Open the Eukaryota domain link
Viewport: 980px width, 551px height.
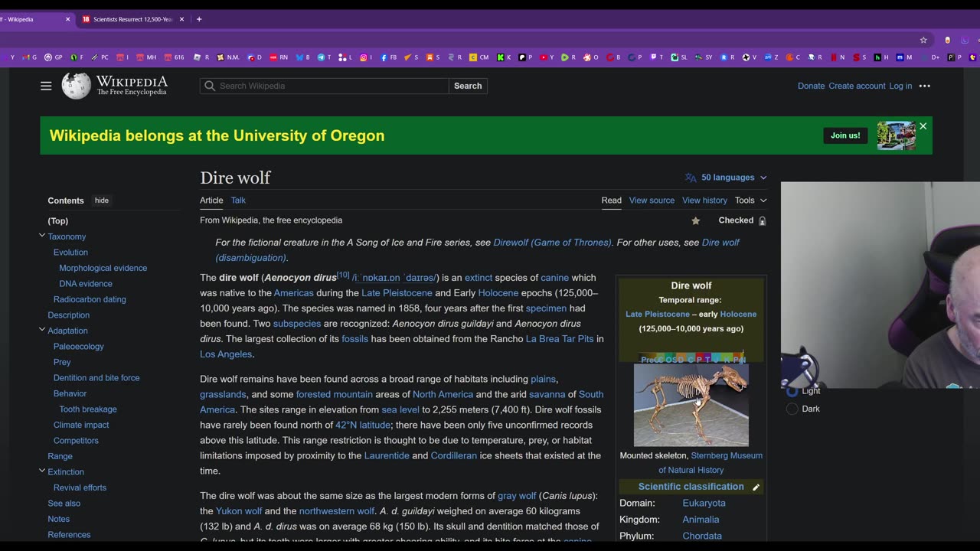(704, 503)
